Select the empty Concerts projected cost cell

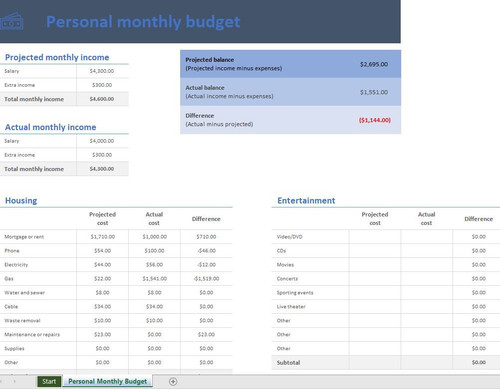click(375, 279)
